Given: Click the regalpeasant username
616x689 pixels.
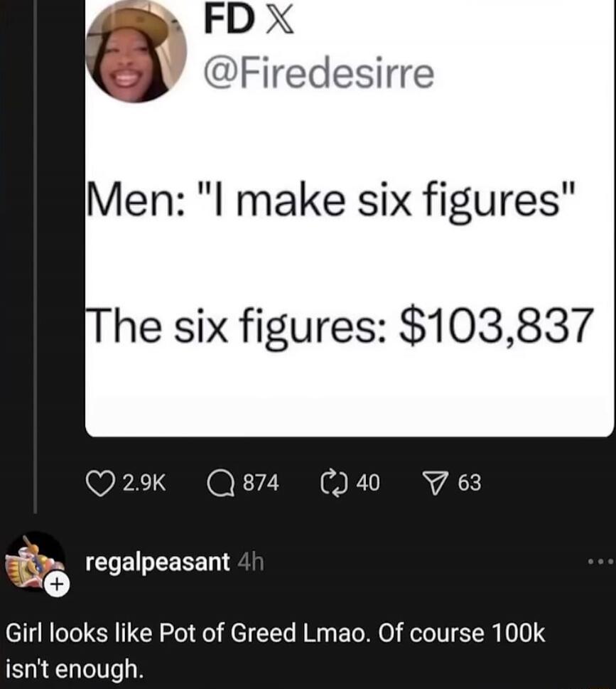Looking at the screenshot, I should pyautogui.click(x=158, y=562).
